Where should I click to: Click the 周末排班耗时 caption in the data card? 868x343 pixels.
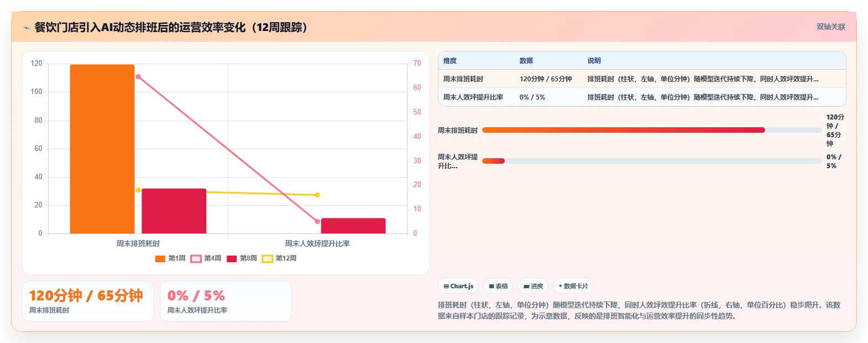(49, 310)
